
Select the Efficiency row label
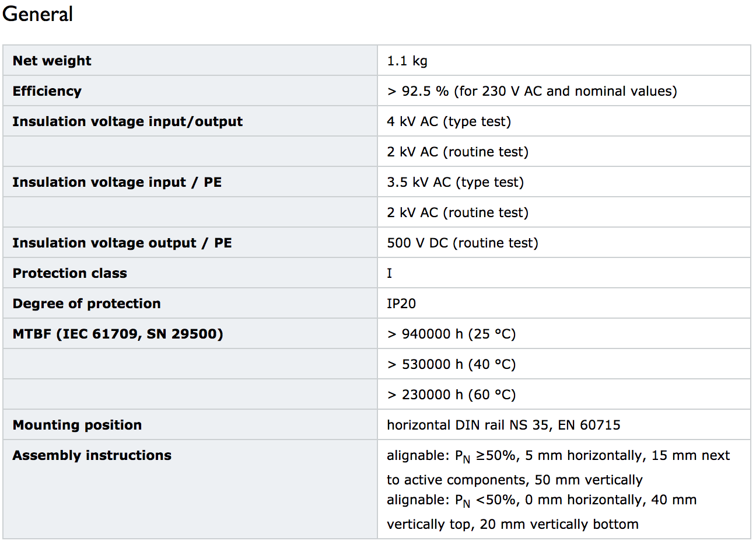(x=47, y=91)
